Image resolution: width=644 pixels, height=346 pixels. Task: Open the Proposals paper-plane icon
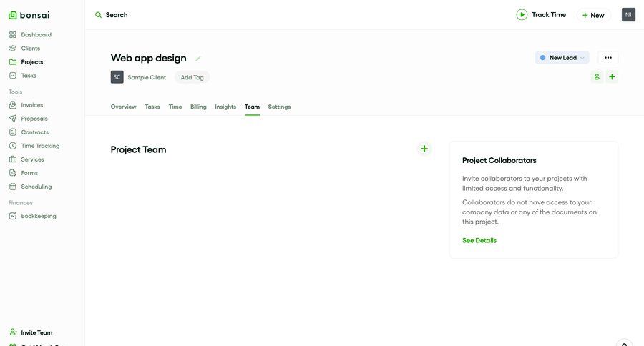(13, 119)
